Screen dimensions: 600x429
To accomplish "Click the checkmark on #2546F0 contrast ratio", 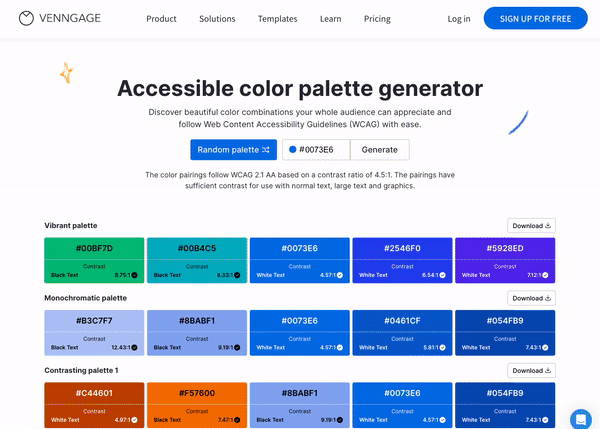I will point(443,275).
